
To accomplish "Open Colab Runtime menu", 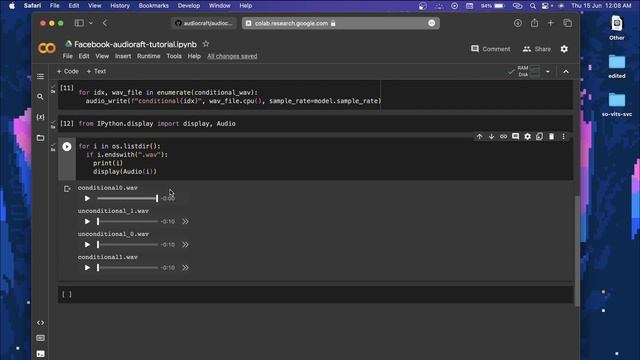I will (x=149, y=56).
